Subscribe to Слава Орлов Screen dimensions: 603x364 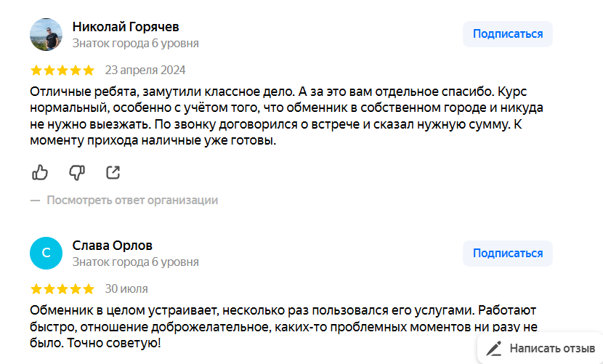point(507,253)
